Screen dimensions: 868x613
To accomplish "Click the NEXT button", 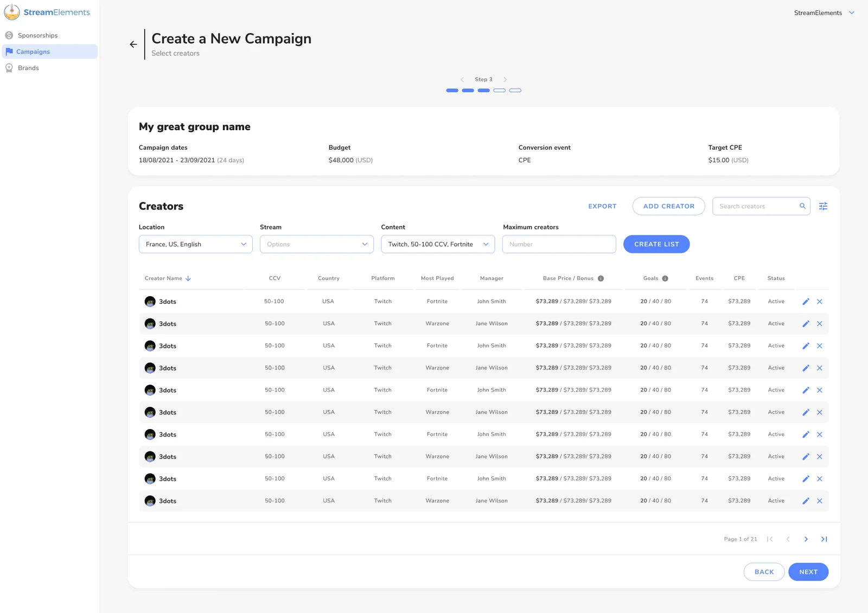I will [808, 572].
